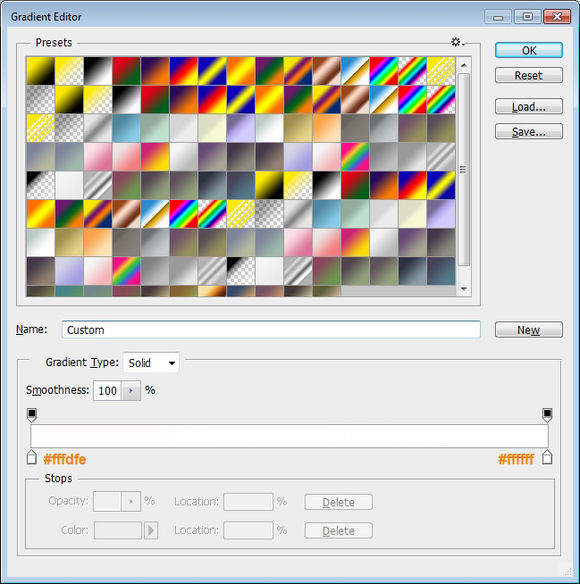Click the presets scrollbar up arrow
580x584 pixels.
(x=464, y=65)
